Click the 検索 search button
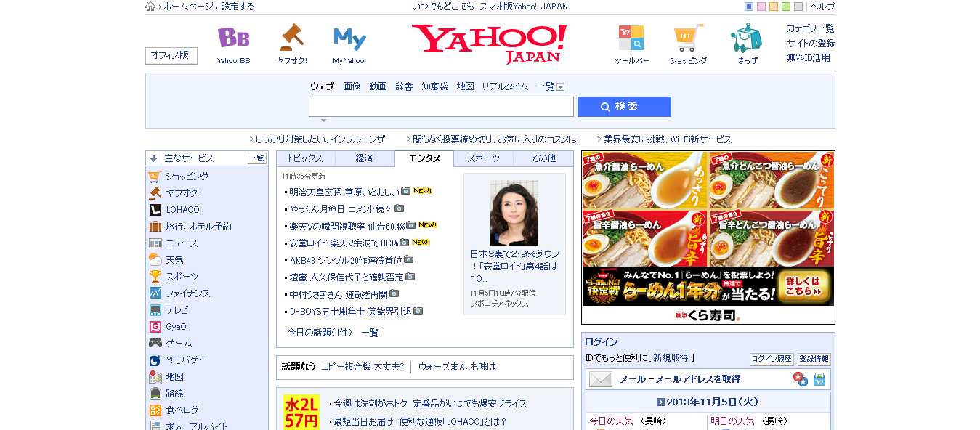This screenshot has height=430, width=980. (x=624, y=107)
